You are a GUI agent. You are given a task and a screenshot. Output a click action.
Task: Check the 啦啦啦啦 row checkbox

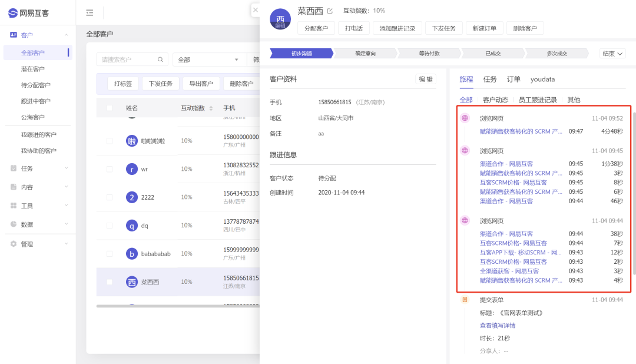pyautogui.click(x=110, y=141)
